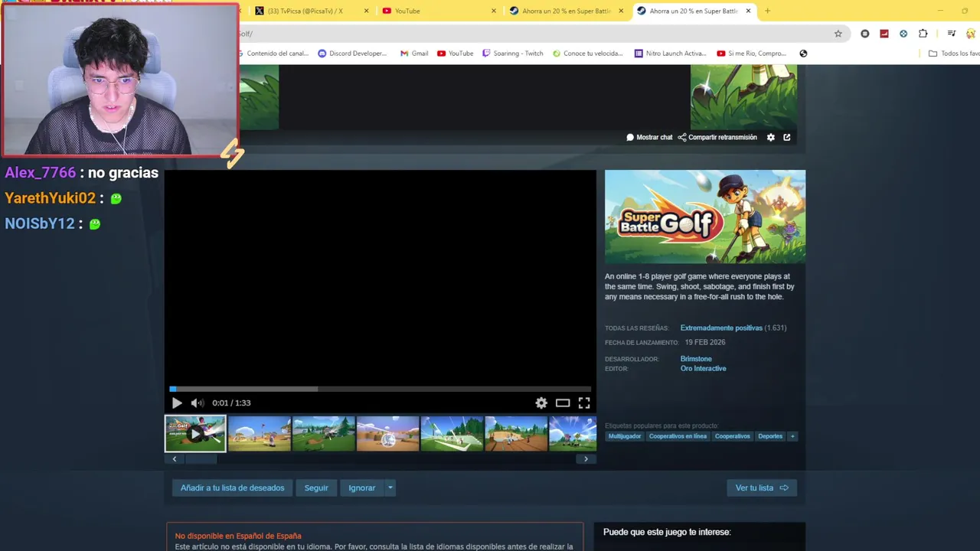Click the Cooperativos en línea tag
The height and width of the screenshot is (551, 980).
coord(678,436)
